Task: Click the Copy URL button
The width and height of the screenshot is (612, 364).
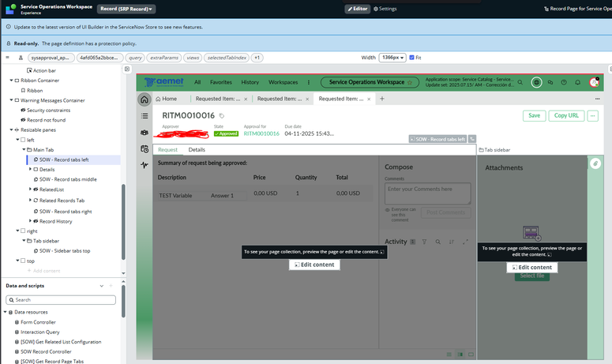Action: (x=566, y=116)
